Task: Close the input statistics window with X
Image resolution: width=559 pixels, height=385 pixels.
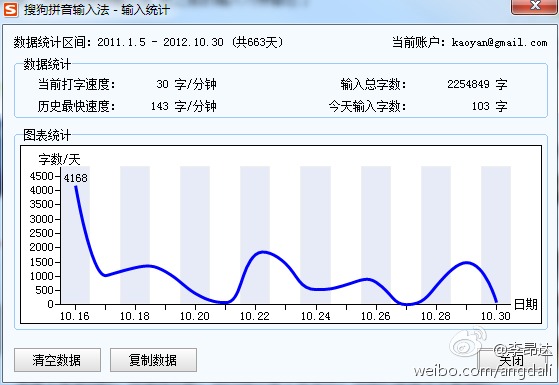Action: (x=534, y=6)
